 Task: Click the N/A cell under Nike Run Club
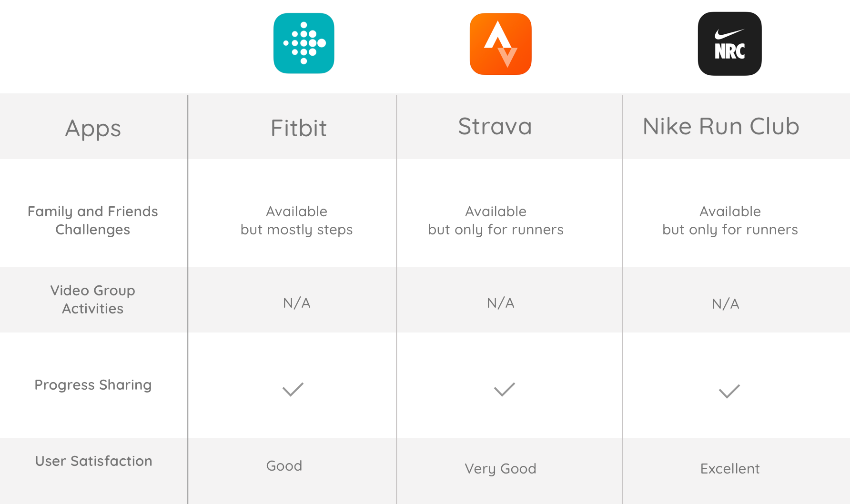726,304
